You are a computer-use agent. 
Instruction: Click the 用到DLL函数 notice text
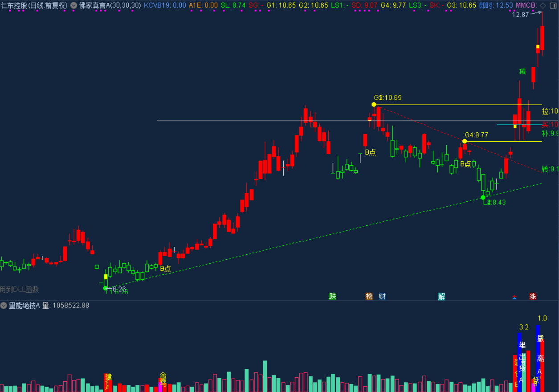coord(20,290)
